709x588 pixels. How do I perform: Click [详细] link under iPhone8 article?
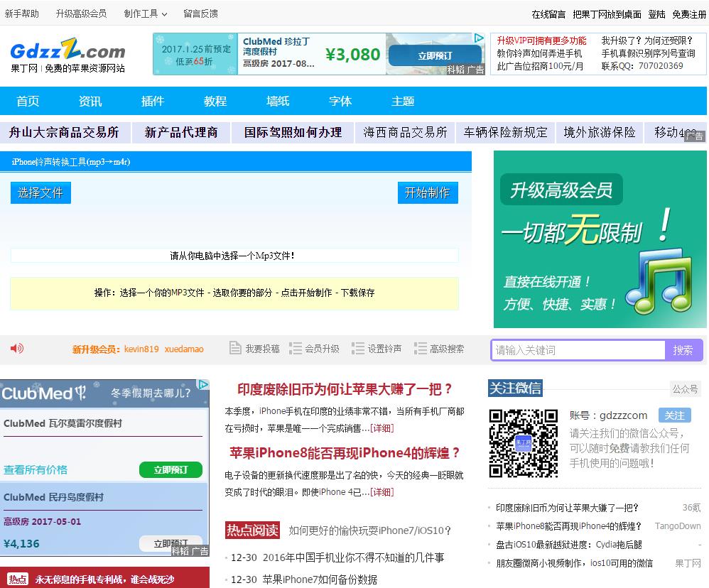(382, 491)
